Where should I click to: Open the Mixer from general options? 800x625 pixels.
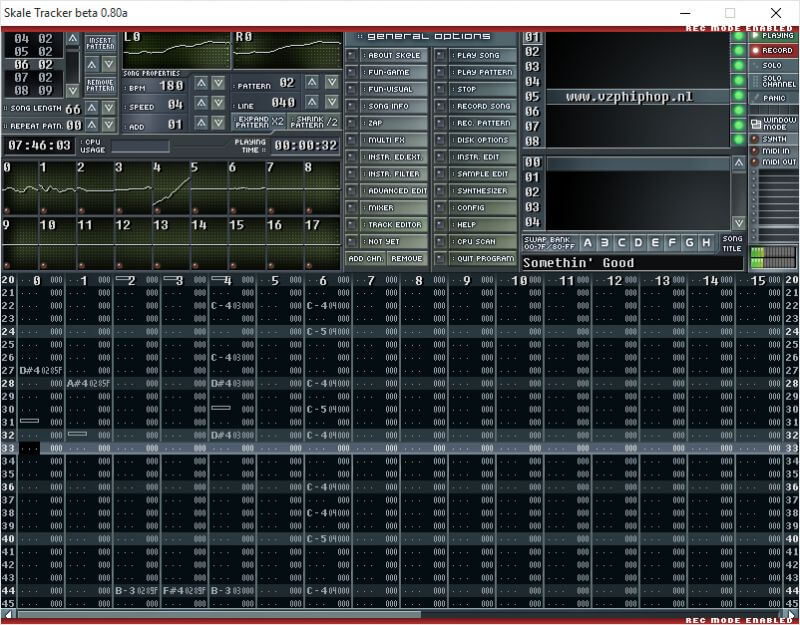tap(386, 208)
